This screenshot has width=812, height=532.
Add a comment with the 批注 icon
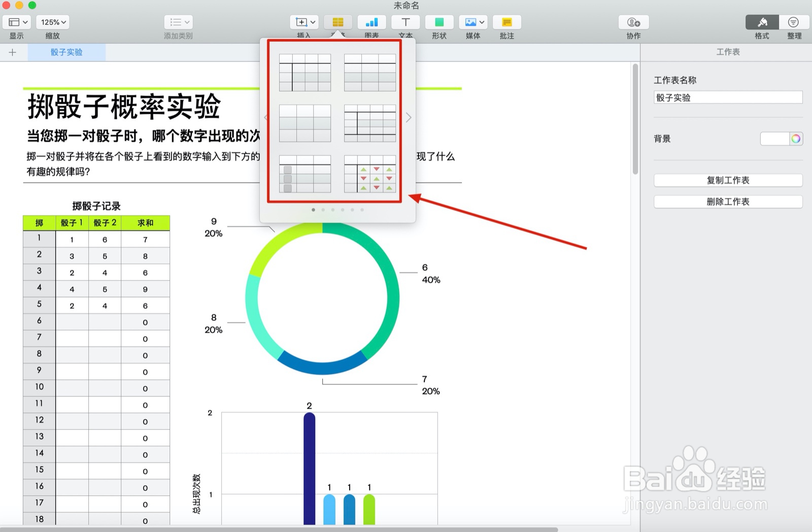[506, 22]
